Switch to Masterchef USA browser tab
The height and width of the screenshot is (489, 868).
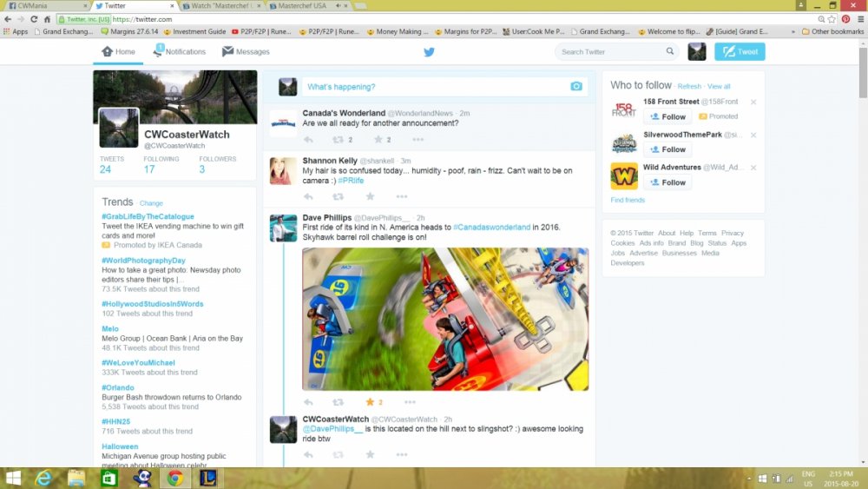[x=308, y=5]
